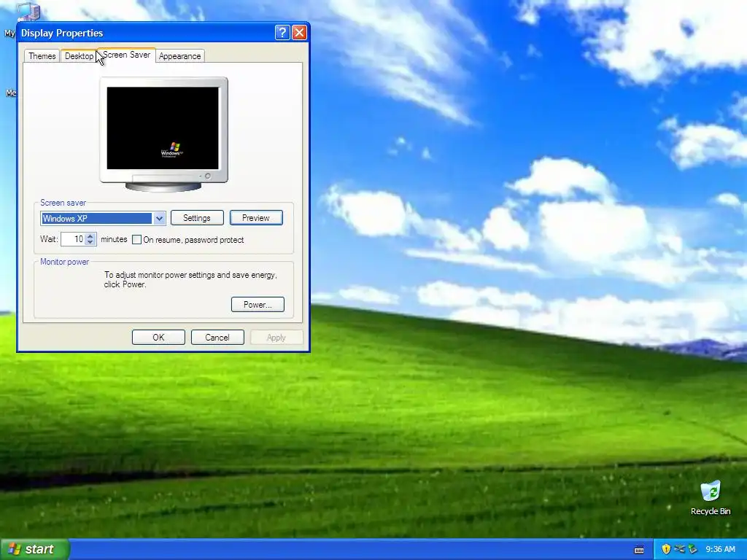
Task: Click the keyboard language bar icon
Action: tap(639, 550)
